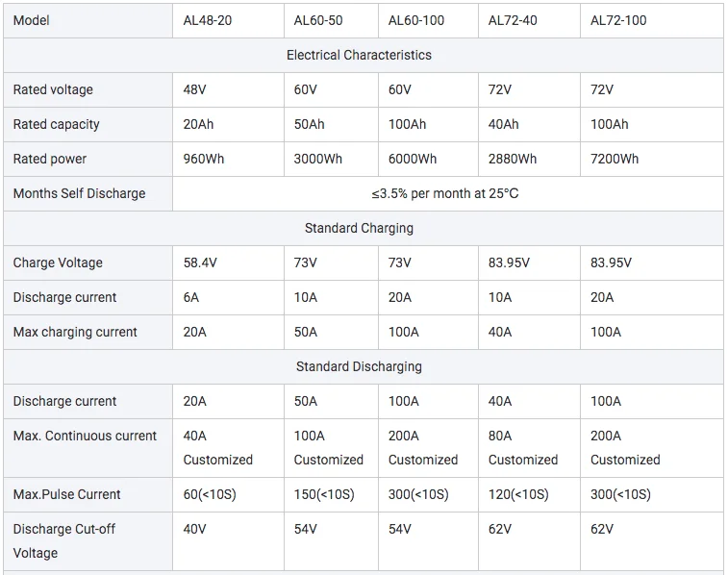Click the Electrical Characteristics section heading
The image size is (728, 575).
pyautogui.click(x=359, y=55)
